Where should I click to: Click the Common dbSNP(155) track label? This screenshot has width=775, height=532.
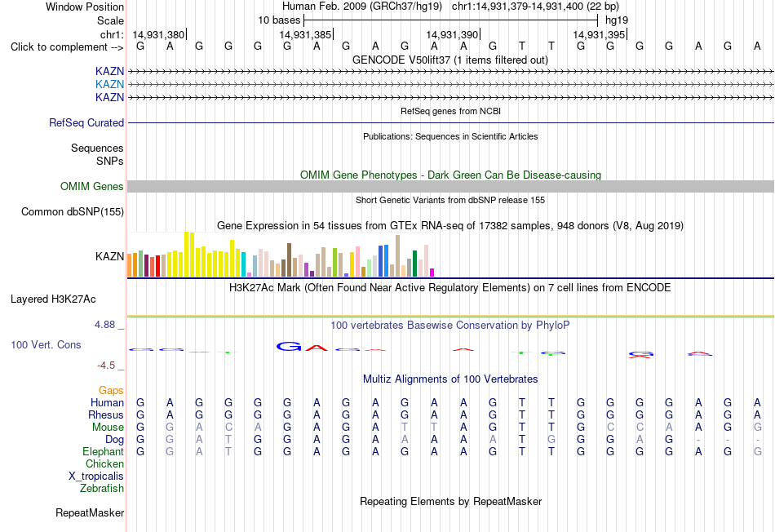coord(73,211)
